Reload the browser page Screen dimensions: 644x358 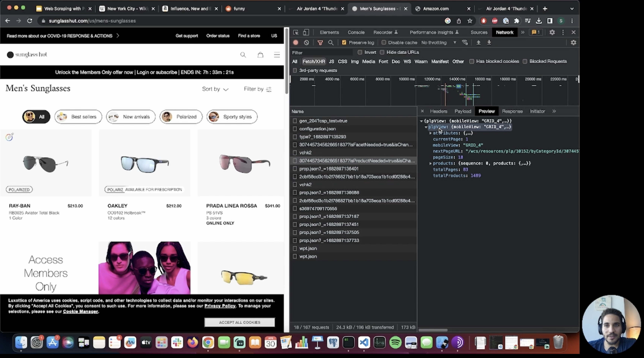click(30, 21)
